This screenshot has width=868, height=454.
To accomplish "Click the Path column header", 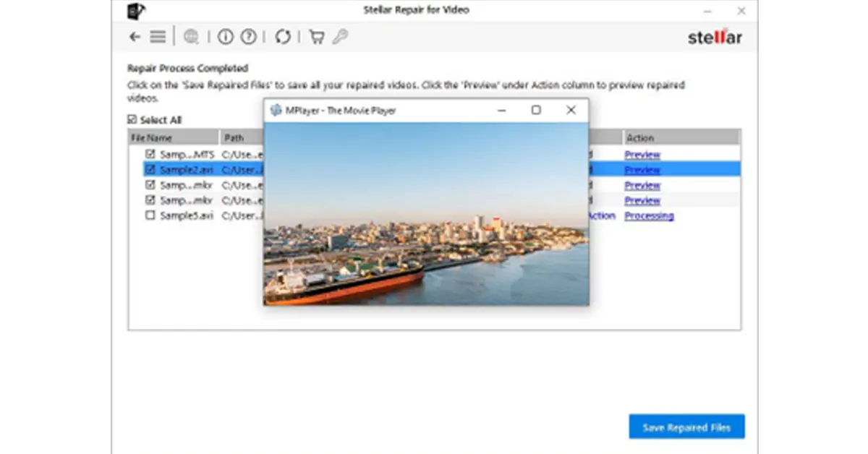I will point(239,137).
